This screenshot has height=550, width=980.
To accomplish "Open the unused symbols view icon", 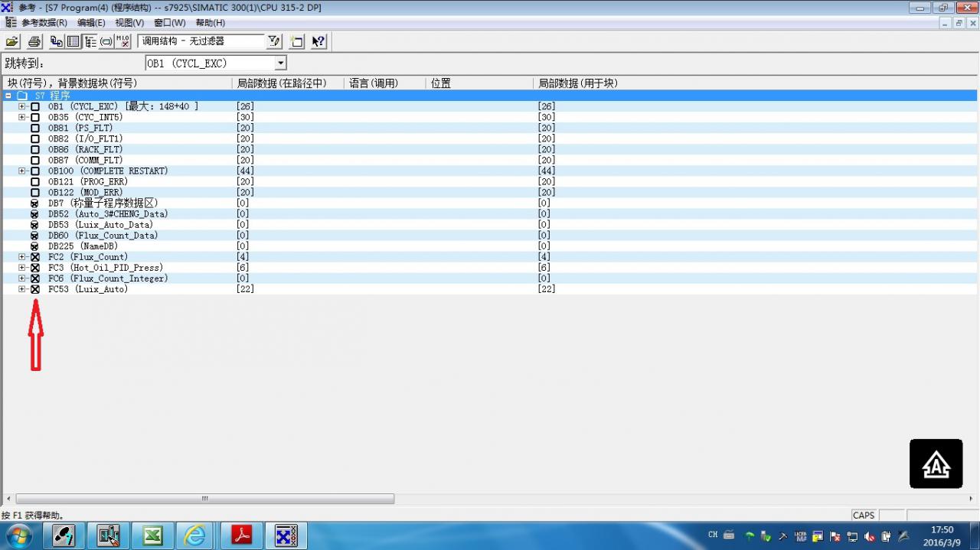I will (122, 41).
